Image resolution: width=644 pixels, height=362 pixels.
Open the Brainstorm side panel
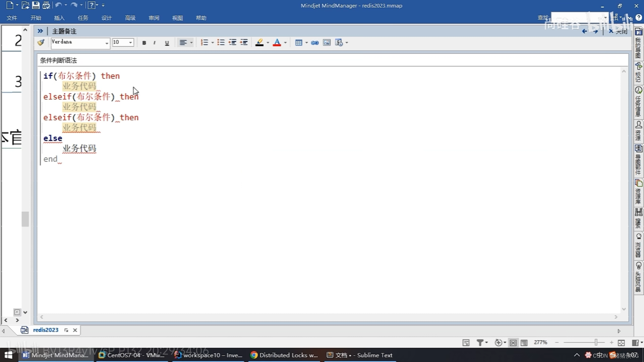point(639,277)
